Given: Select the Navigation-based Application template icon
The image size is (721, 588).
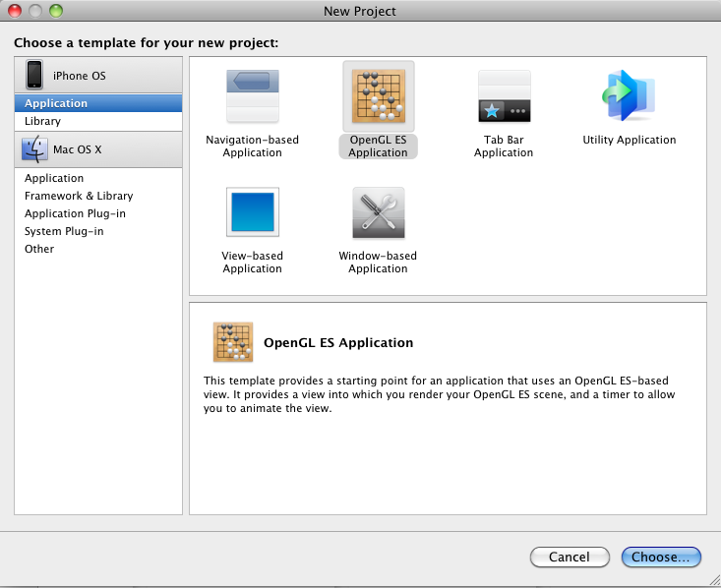Looking at the screenshot, I should click(x=253, y=96).
